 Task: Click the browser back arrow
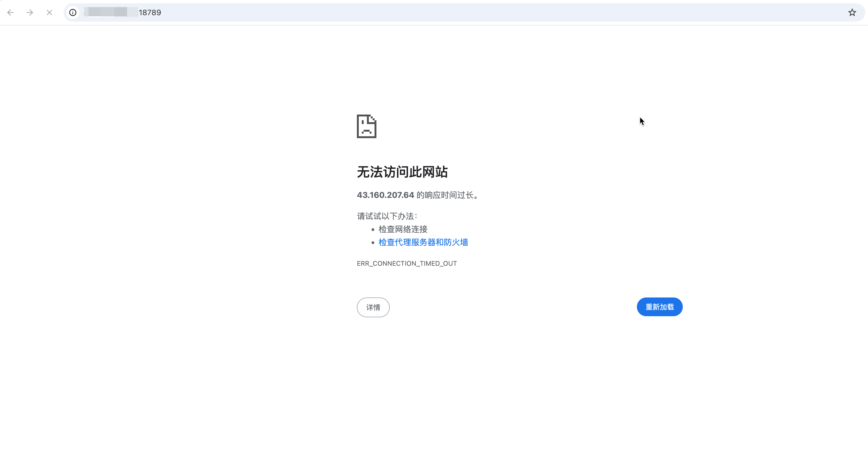pos(10,12)
